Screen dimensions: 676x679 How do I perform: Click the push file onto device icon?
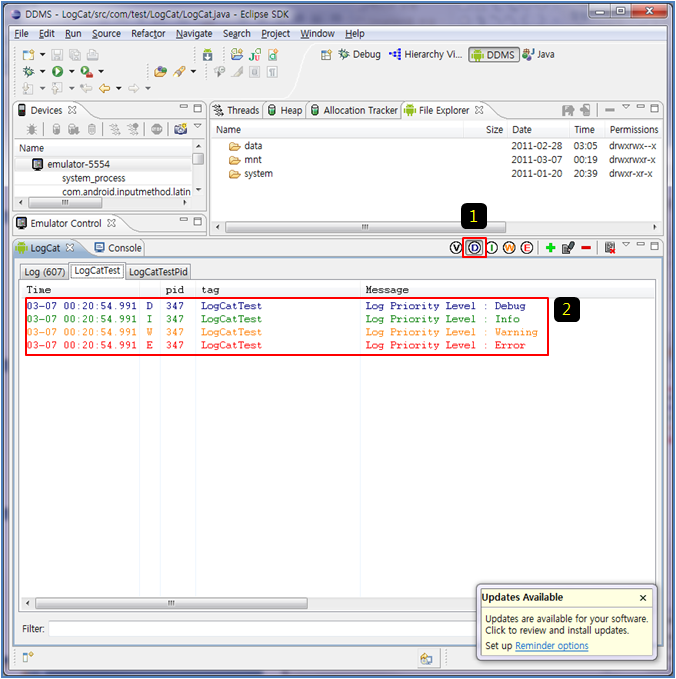(585, 110)
